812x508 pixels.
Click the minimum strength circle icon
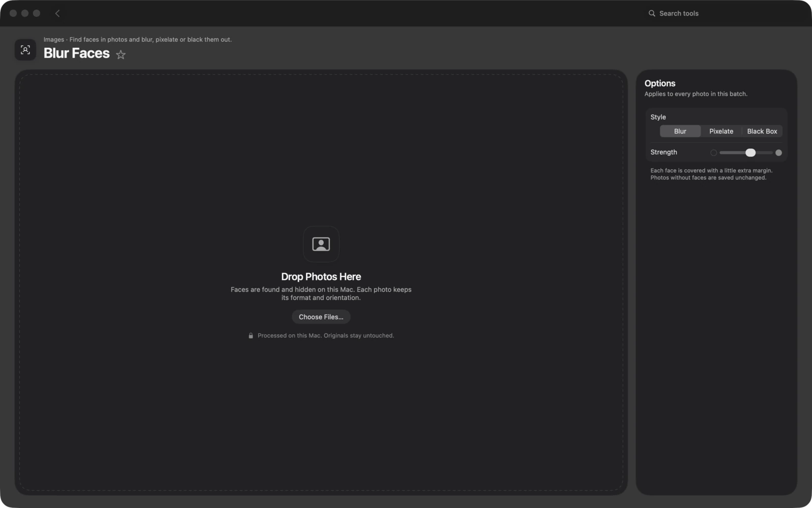click(714, 152)
